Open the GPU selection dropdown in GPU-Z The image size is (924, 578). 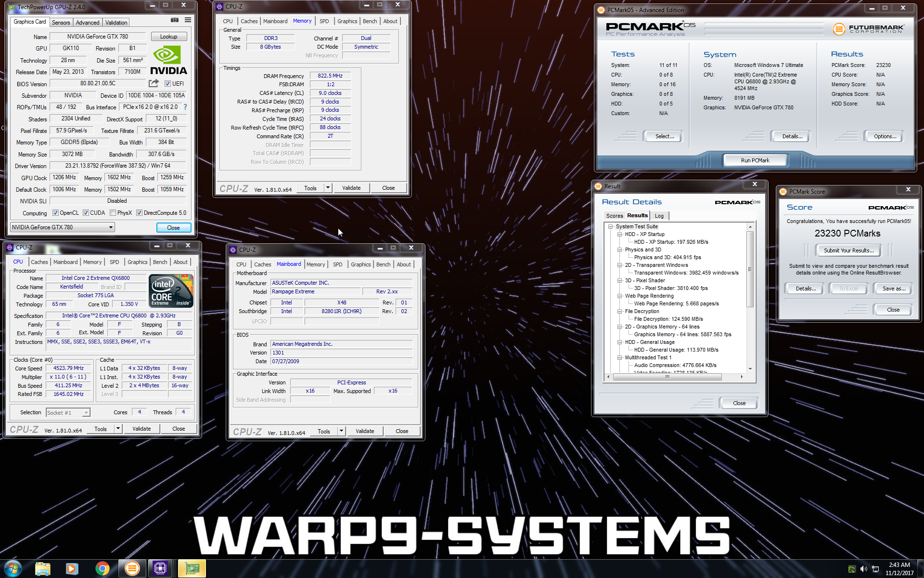[x=62, y=227]
